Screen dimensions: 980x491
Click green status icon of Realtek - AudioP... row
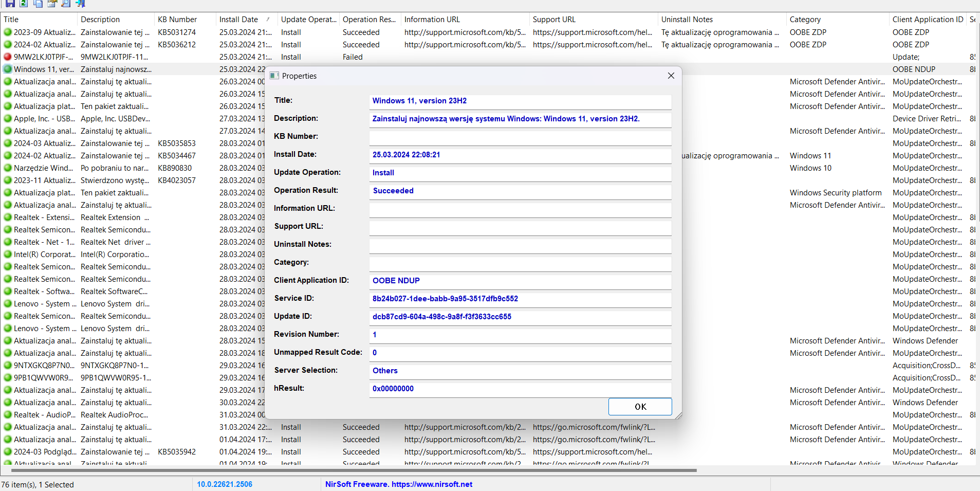click(8, 414)
